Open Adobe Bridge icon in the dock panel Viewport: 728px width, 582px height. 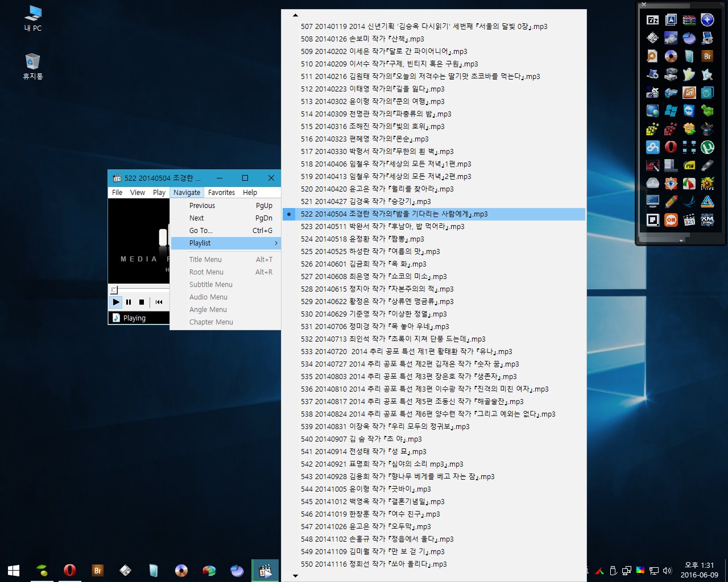tap(708, 56)
